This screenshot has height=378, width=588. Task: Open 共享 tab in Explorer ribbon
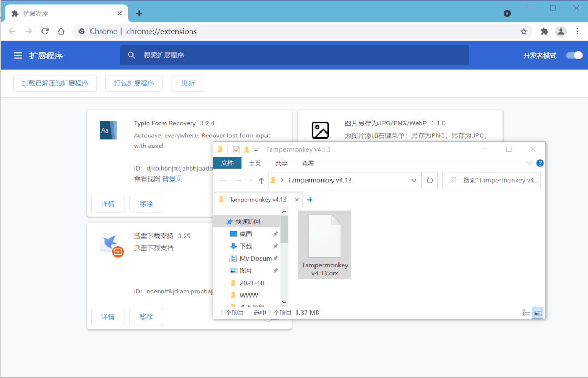[x=281, y=163]
